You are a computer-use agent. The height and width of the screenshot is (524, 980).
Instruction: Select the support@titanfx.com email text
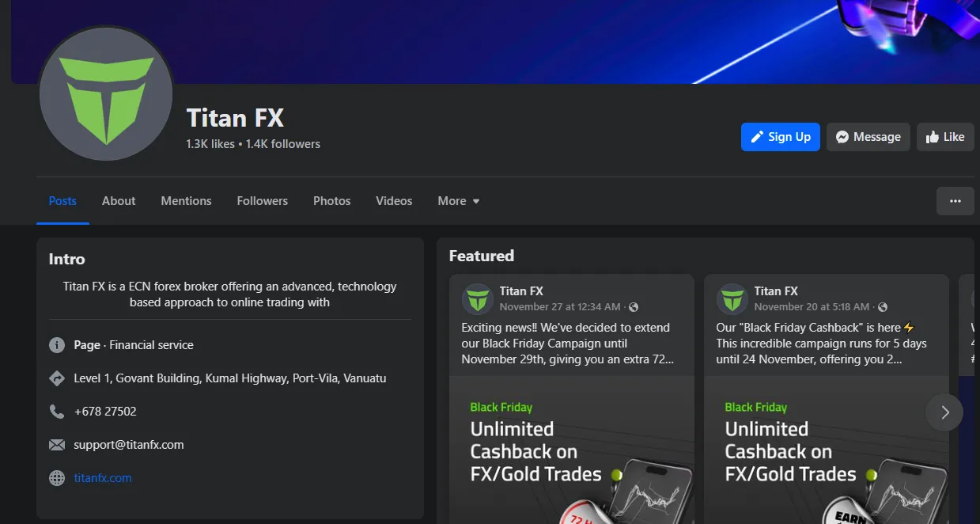129,445
